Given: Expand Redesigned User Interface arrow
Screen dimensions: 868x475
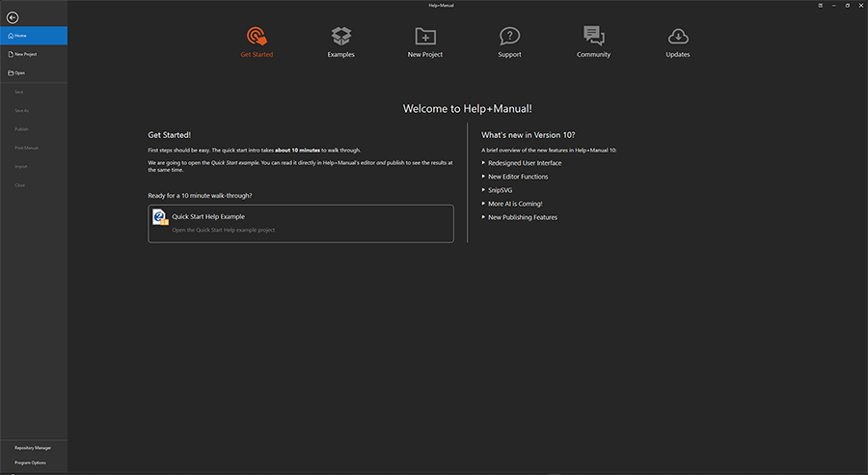Looking at the screenshot, I should tap(483, 163).
